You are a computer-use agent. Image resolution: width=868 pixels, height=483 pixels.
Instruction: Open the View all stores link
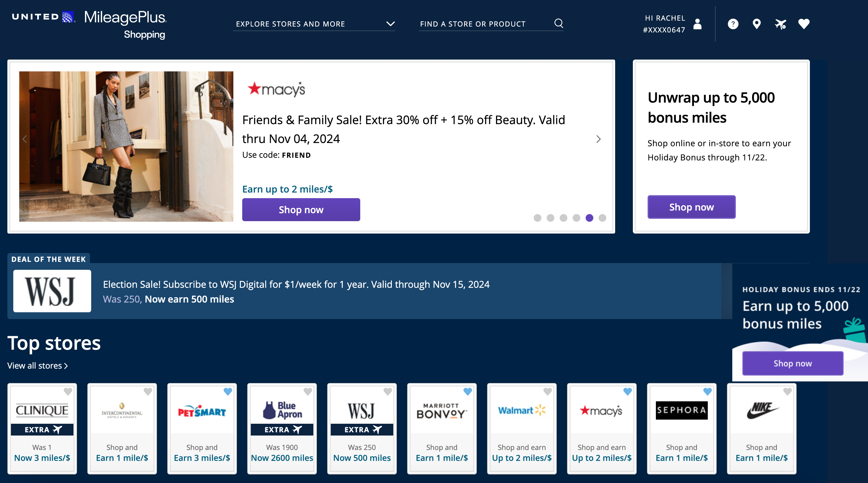coord(37,365)
